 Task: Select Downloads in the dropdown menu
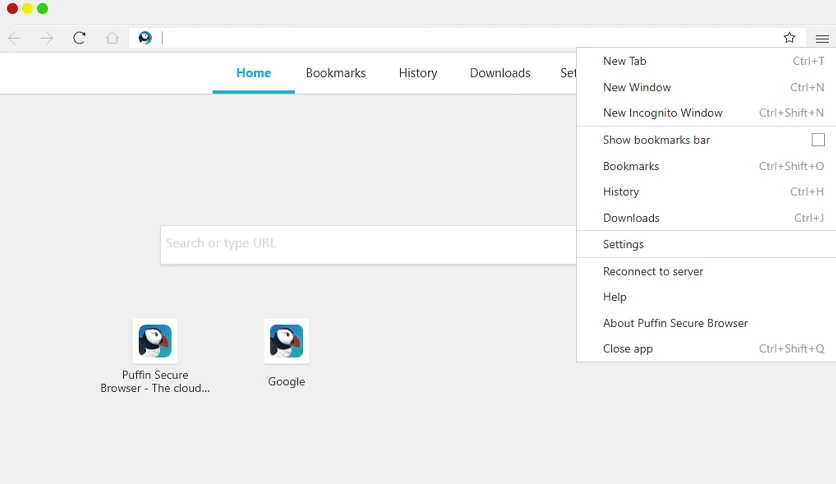(706, 218)
